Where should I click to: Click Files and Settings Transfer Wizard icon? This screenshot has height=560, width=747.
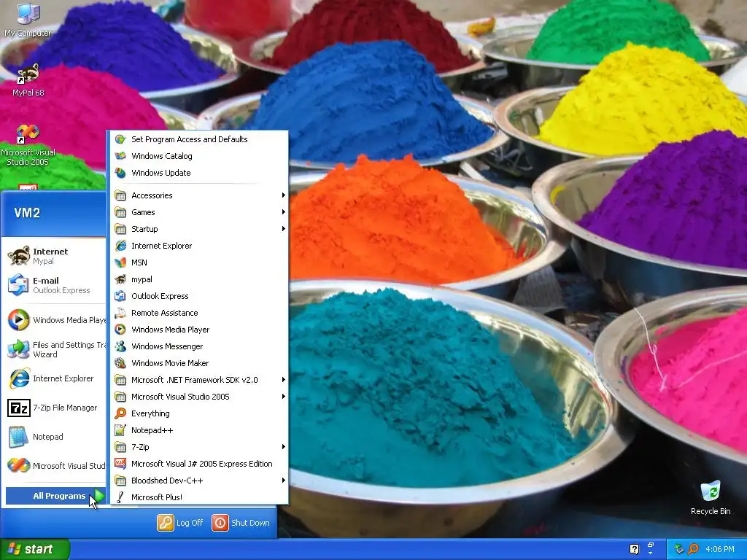point(18,349)
